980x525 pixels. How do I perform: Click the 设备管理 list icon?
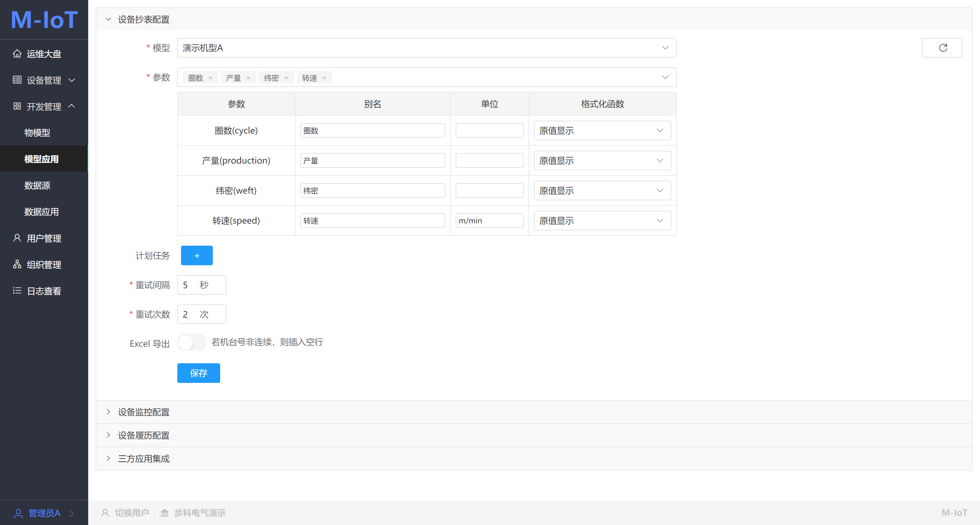[x=17, y=80]
